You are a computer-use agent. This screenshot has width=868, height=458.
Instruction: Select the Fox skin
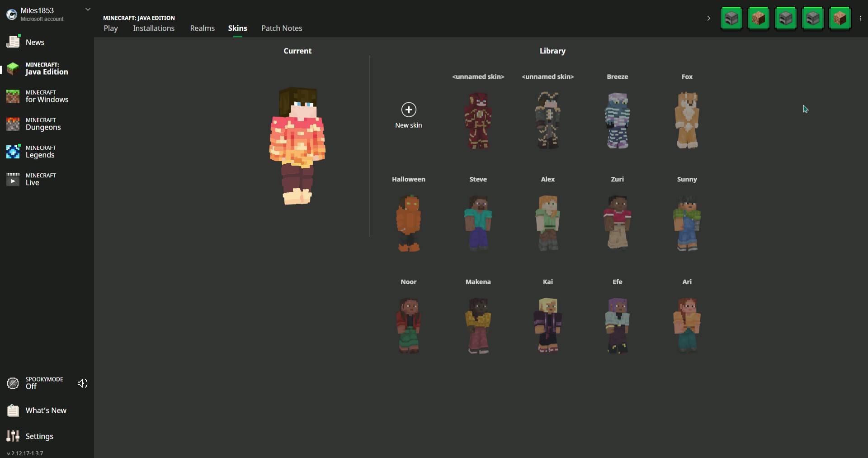coord(687,120)
